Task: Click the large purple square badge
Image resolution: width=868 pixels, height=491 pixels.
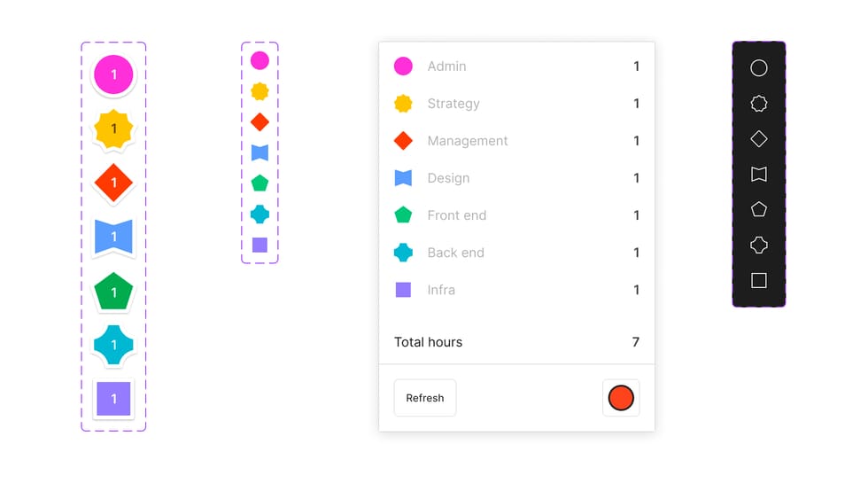Action: 113,399
